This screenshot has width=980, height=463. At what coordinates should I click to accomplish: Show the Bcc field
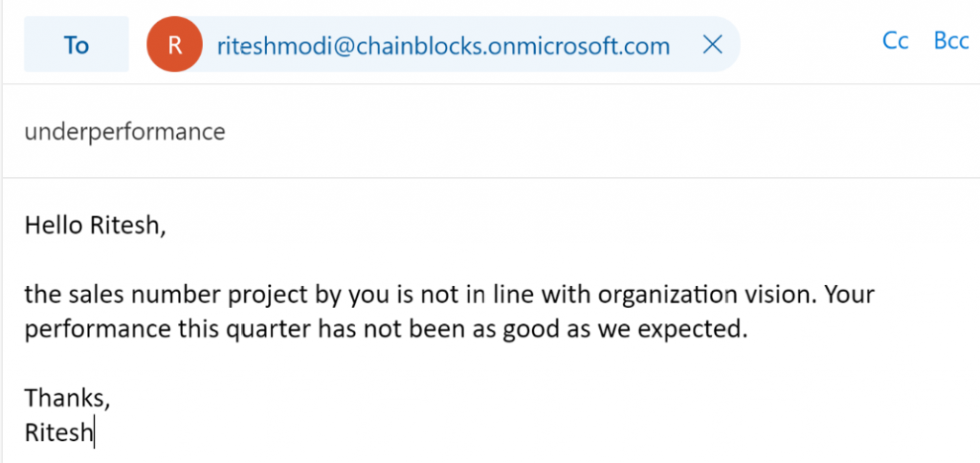(951, 43)
